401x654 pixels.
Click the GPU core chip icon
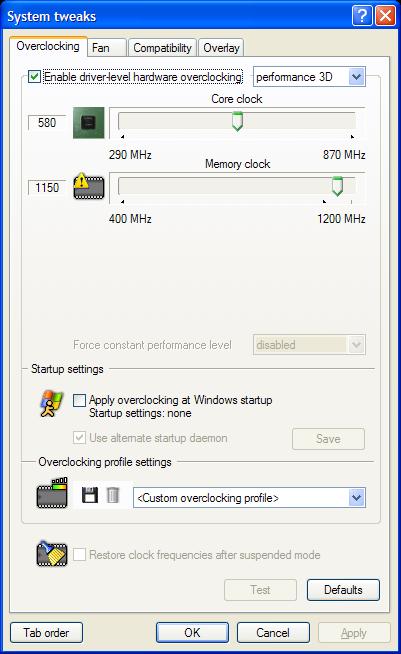click(88, 123)
